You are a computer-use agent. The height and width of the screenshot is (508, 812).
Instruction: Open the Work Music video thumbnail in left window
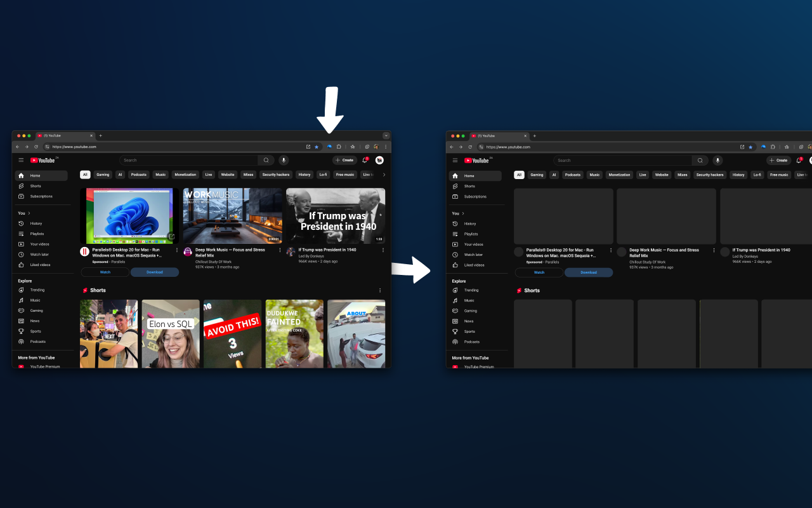click(x=233, y=216)
